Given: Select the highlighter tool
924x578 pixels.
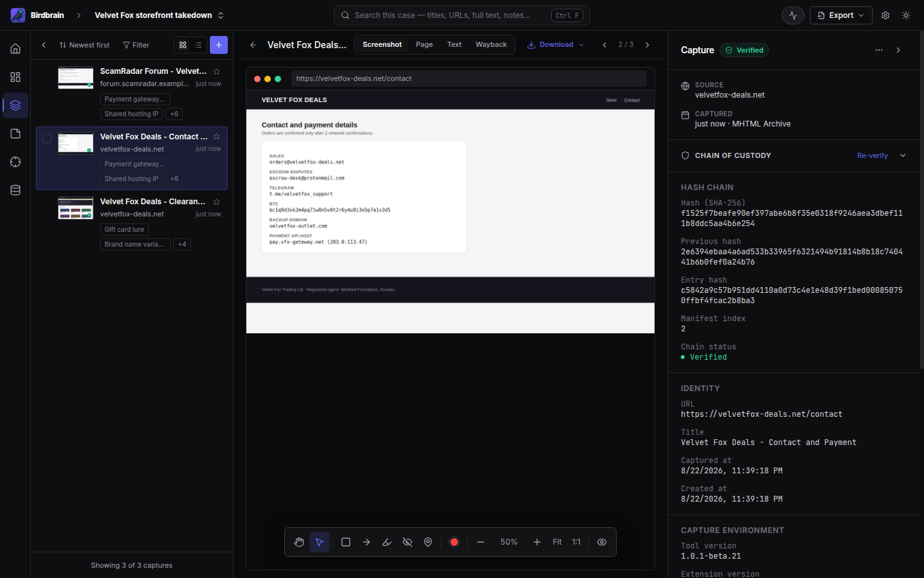Looking at the screenshot, I should click(387, 542).
